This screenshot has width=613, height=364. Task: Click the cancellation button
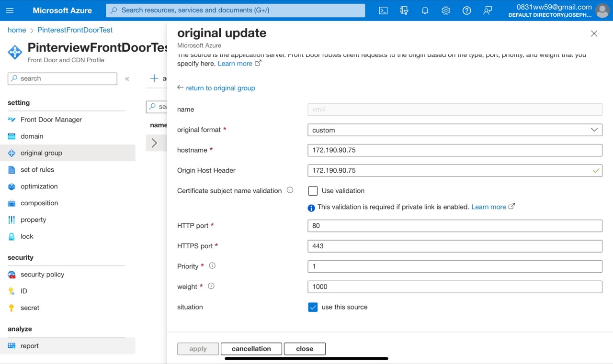pos(251,349)
